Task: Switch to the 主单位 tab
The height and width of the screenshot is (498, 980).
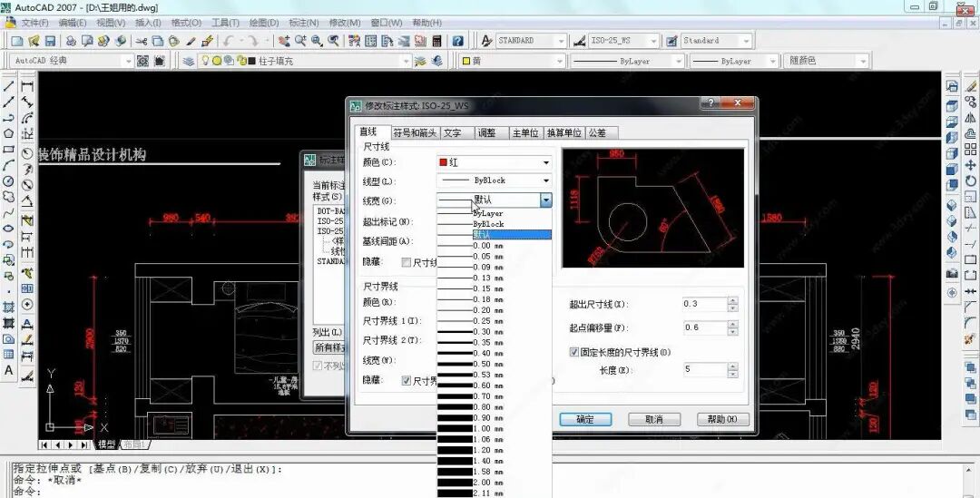Action: 525,133
